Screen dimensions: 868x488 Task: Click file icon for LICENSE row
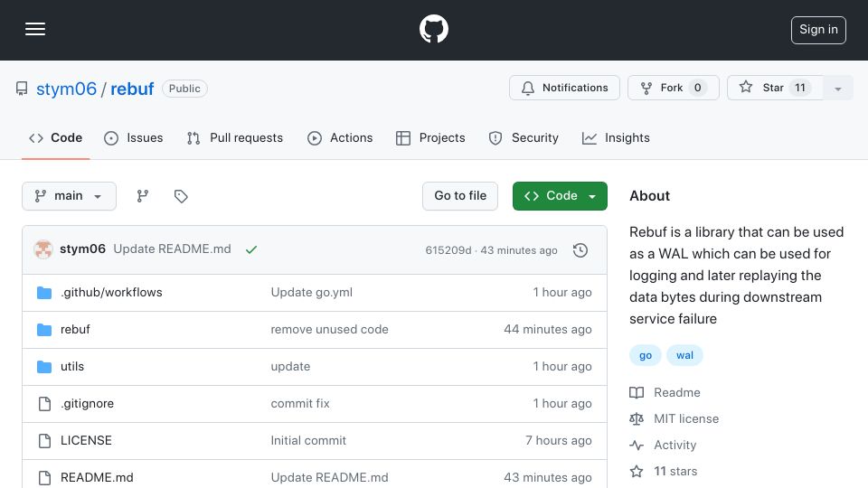(x=45, y=441)
